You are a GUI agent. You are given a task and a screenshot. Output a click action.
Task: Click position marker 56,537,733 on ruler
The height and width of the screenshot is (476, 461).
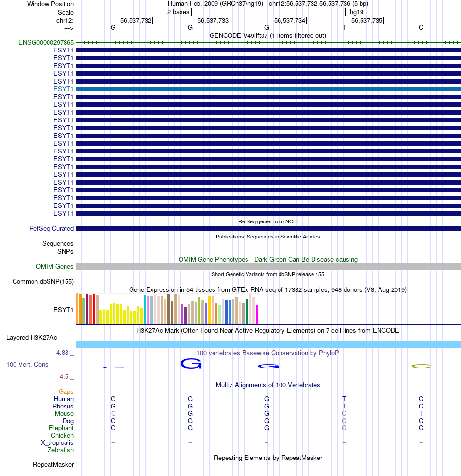pos(213,20)
